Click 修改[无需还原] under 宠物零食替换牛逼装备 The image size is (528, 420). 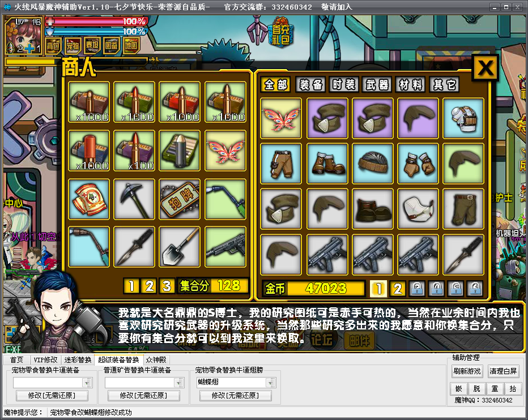(52, 396)
